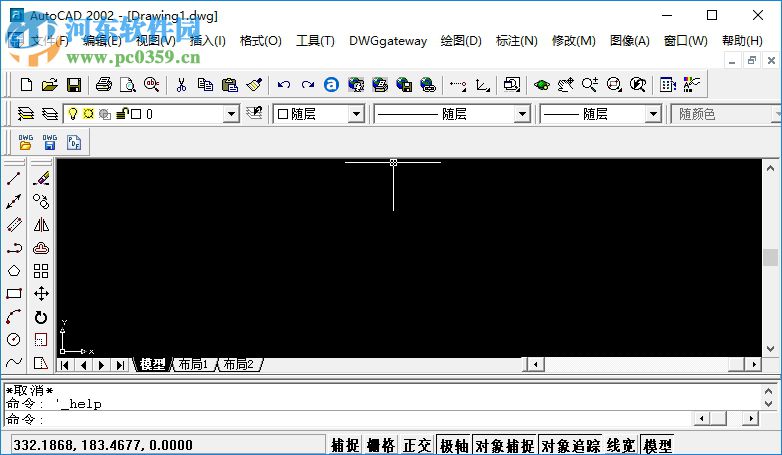This screenshot has width=782, height=455.
Task: Jump to last layout tab arrow
Action: 120,365
